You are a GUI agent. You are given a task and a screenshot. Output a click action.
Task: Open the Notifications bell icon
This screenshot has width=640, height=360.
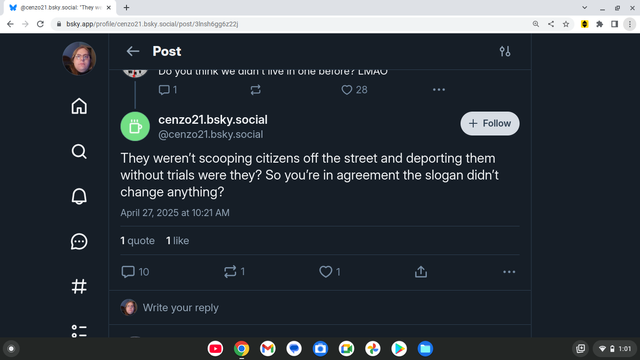[79, 196]
